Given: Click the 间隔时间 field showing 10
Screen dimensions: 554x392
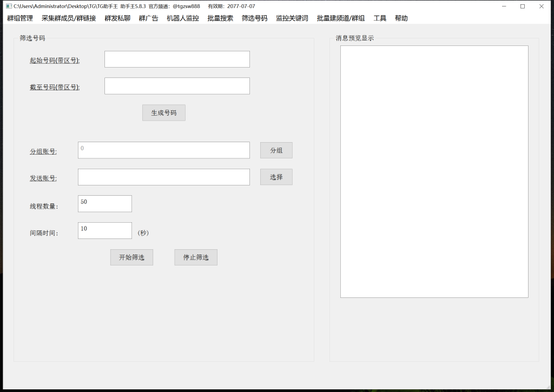Looking at the screenshot, I should [105, 231].
